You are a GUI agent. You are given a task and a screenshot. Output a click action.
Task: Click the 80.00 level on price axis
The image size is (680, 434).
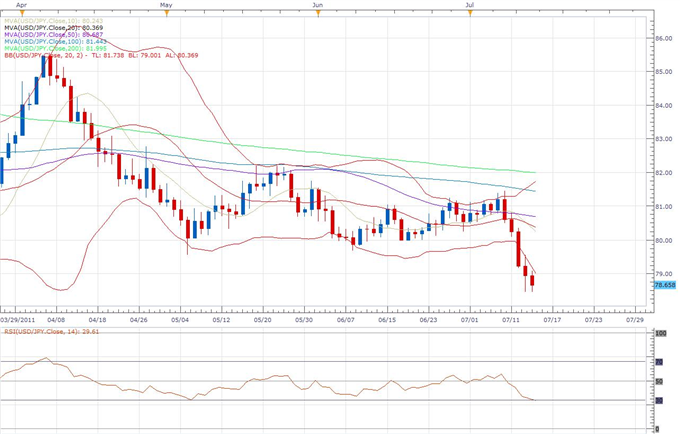tap(662, 240)
